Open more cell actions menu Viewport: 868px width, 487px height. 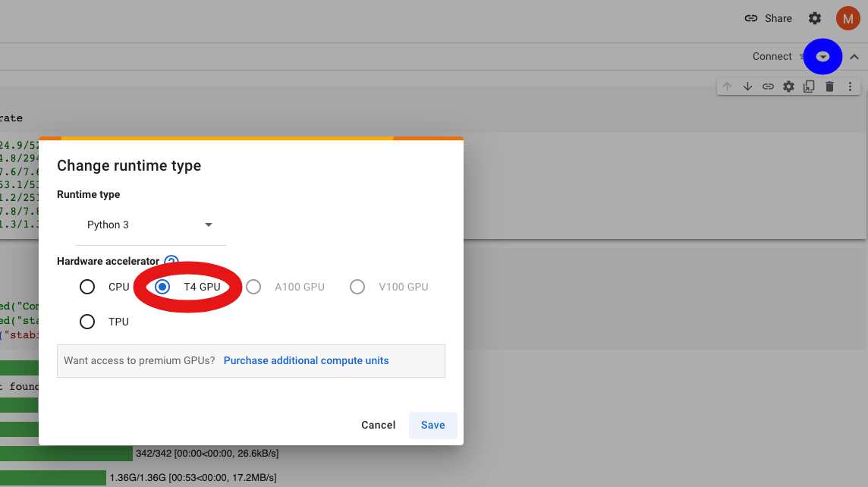pos(850,86)
